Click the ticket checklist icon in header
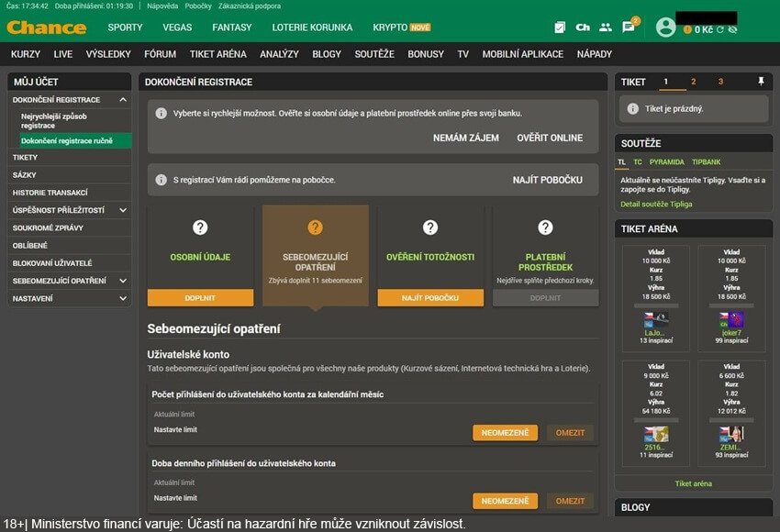Image resolution: width=780 pixels, height=532 pixels. pos(560,28)
